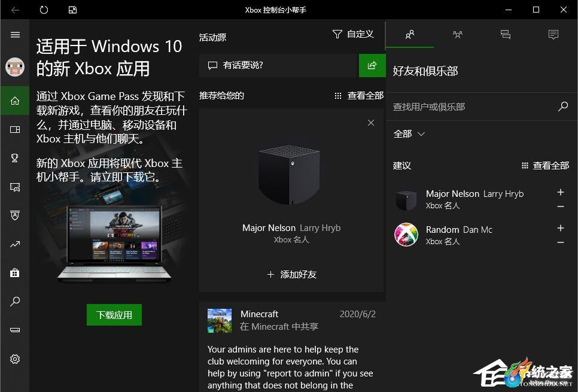Remove Random suggestion with minus icon
This screenshot has width=578, height=392.
[x=561, y=242]
